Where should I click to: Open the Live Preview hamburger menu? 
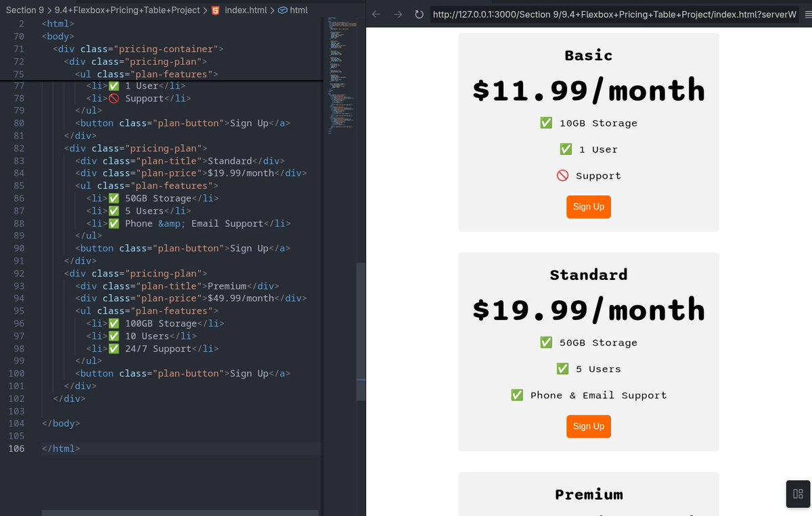pyautogui.click(x=807, y=14)
